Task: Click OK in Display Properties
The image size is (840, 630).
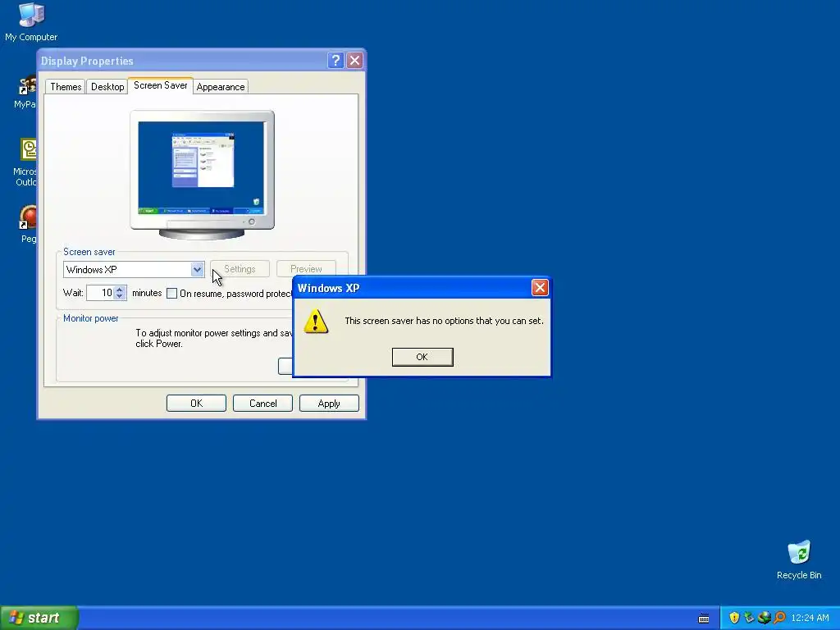Action: coord(196,404)
